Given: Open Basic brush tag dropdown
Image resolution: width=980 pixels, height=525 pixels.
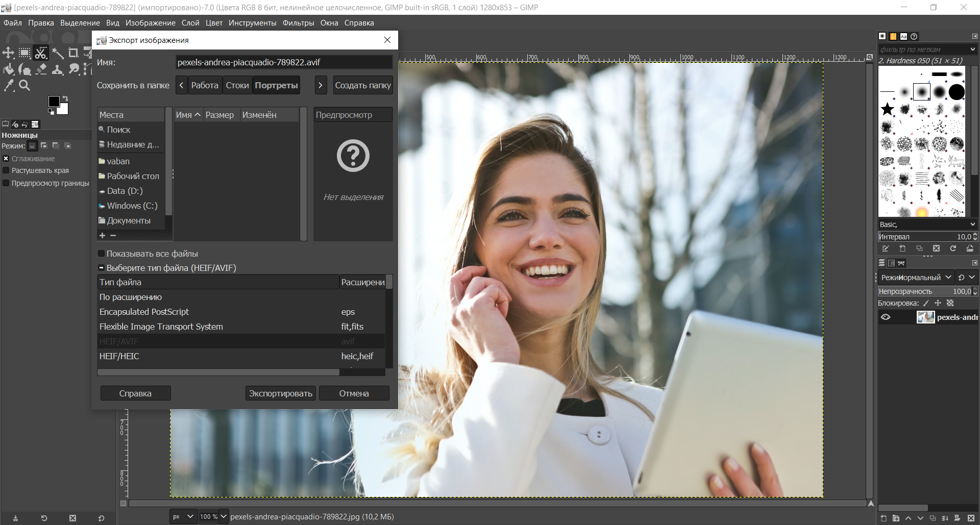Looking at the screenshot, I should point(972,224).
